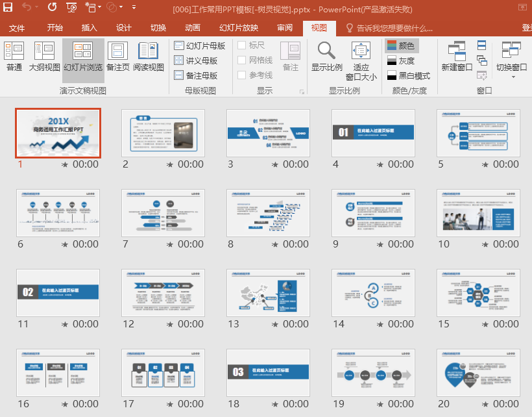532x417 pixels.
Task: Open the Insert (插入) tab
Action: [x=89, y=28]
